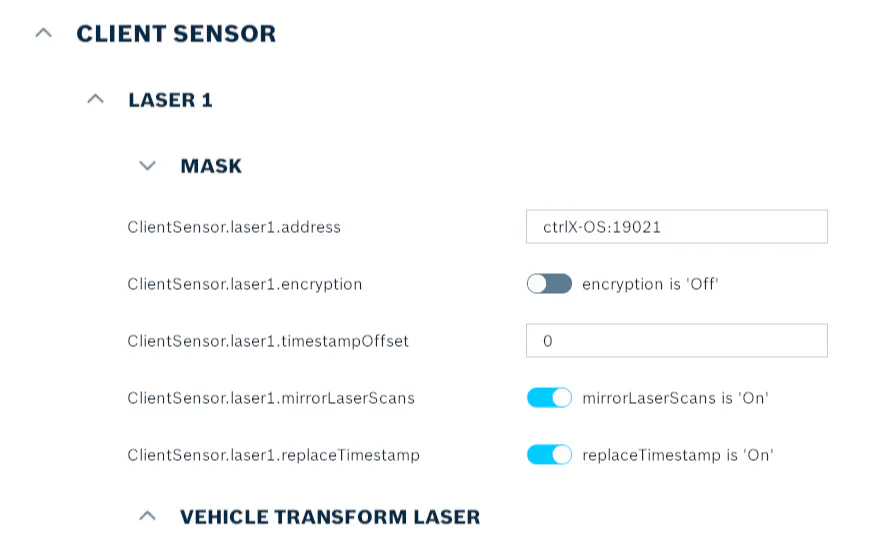Open the MASK heading
Image resolution: width=877 pixels, height=542 pixels.
point(211,166)
